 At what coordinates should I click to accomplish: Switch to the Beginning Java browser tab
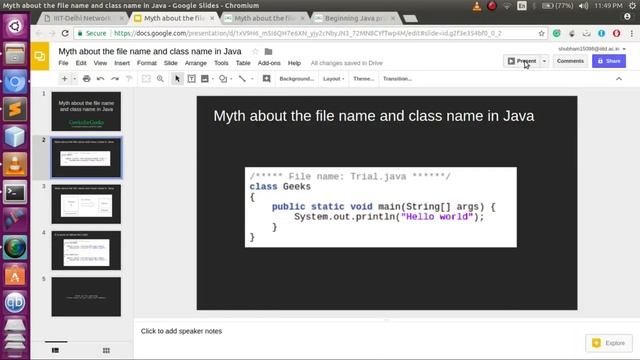coord(354,18)
